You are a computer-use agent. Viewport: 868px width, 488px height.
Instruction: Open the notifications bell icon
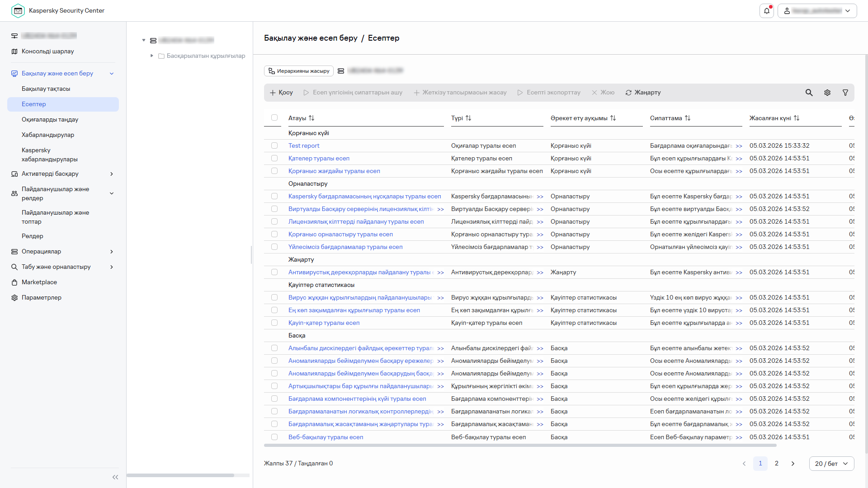(766, 11)
